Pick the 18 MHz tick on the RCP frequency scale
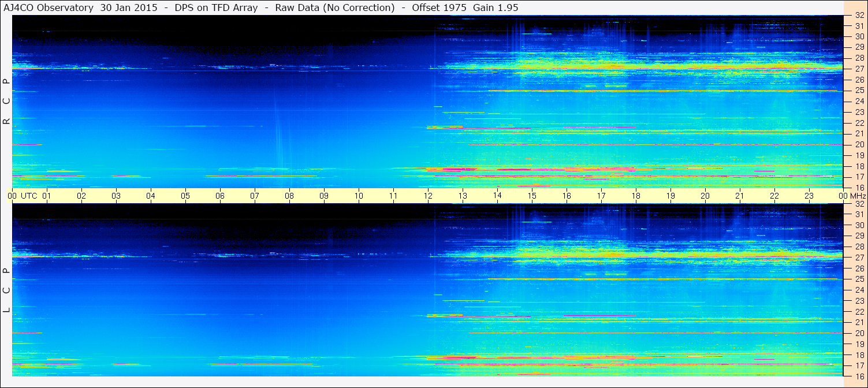The width and height of the screenshot is (868, 388). tap(859, 166)
